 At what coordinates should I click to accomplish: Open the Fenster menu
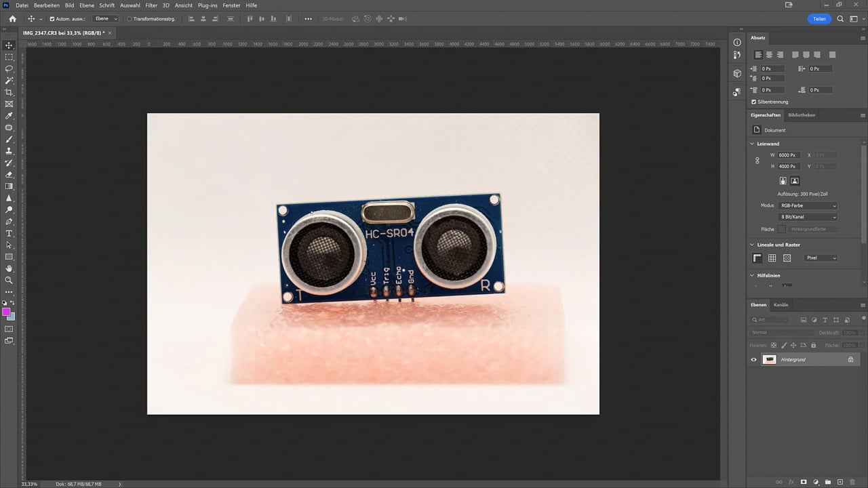[x=231, y=5]
